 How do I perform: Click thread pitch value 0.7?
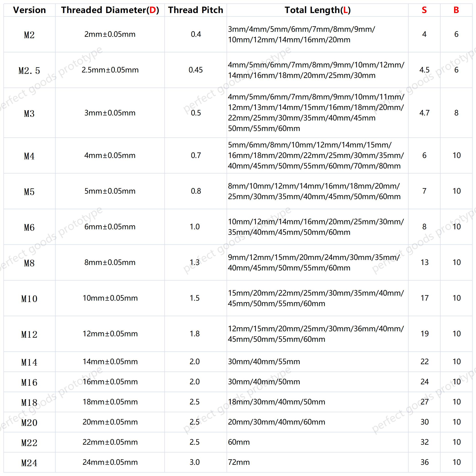click(196, 155)
